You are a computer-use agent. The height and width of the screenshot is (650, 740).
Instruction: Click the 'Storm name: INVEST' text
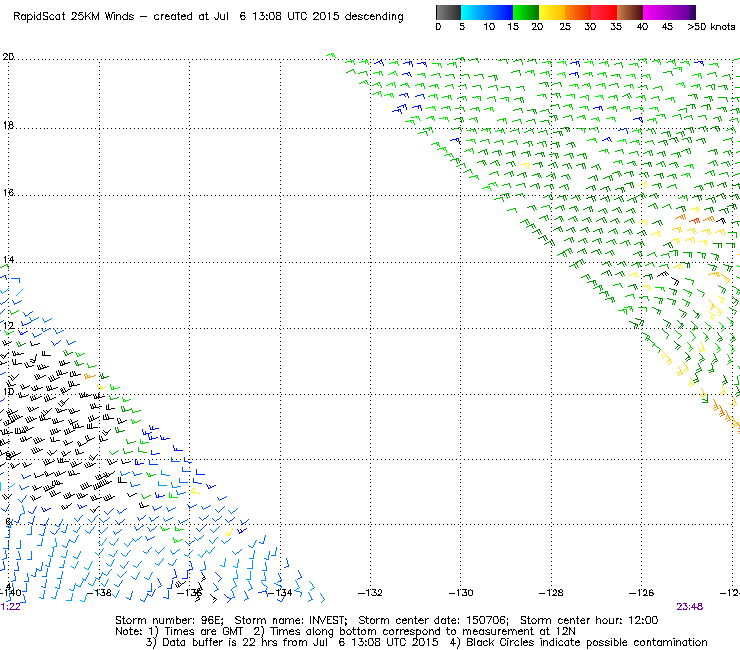point(291,620)
